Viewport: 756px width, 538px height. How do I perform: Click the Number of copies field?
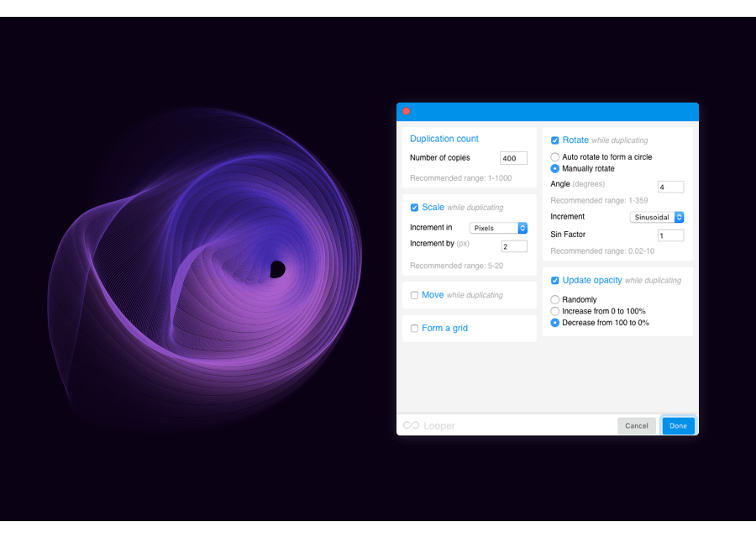[513, 158]
